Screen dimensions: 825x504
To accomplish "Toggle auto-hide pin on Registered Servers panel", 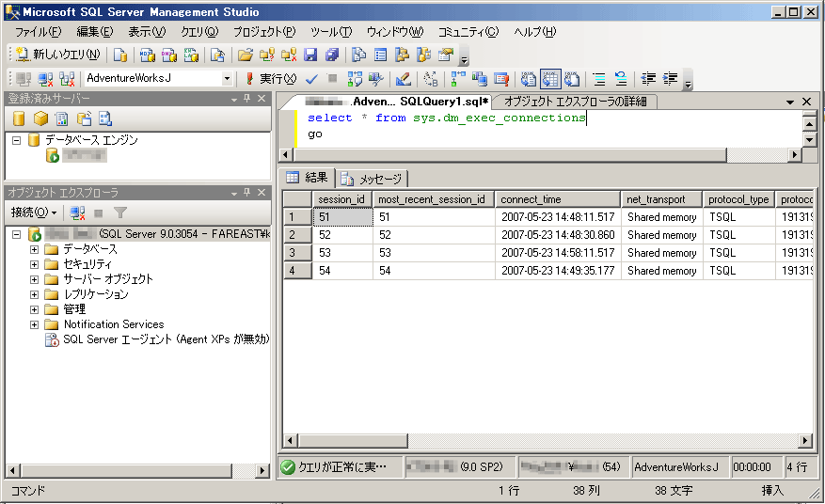I will point(246,99).
